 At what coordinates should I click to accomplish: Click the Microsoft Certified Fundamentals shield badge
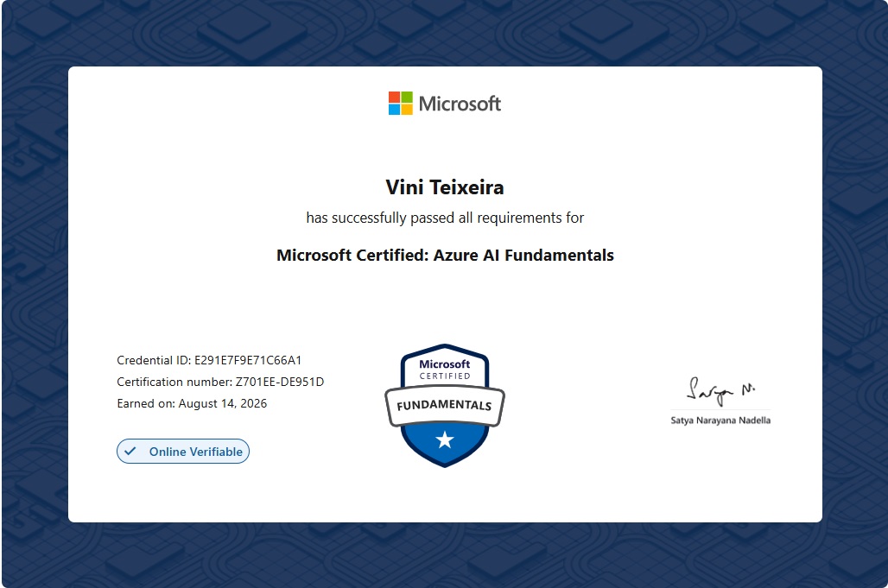click(445, 405)
